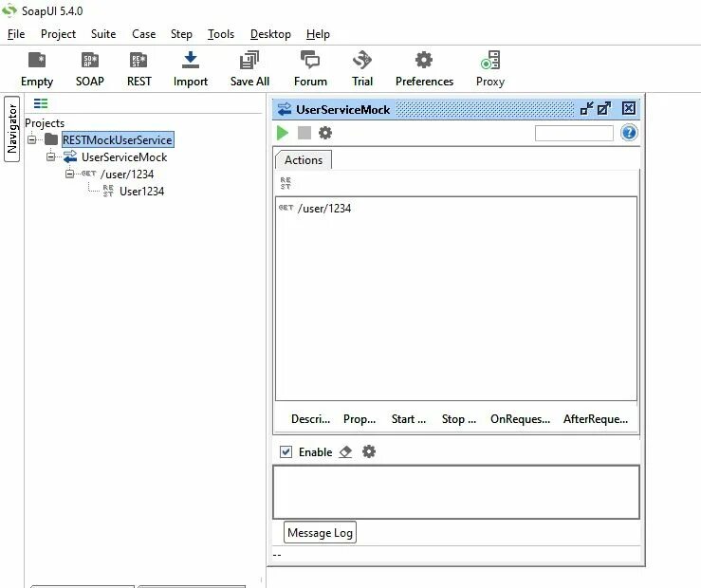Open the Case menu
This screenshot has height=588, width=701.
(x=143, y=34)
